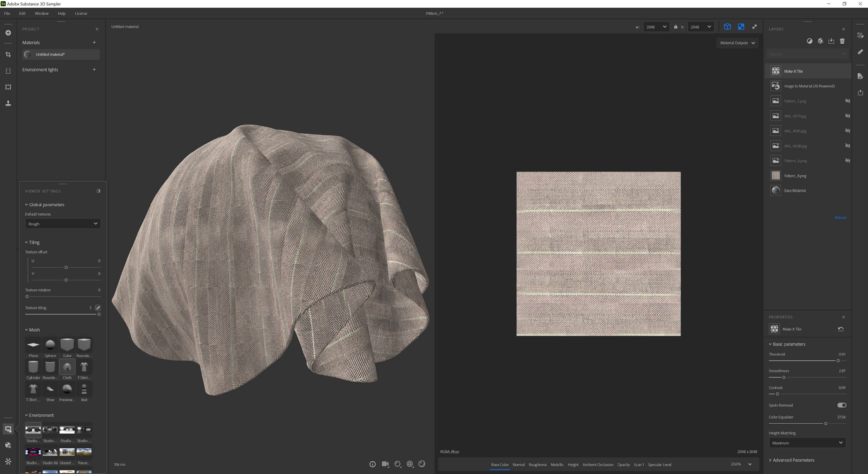Click the trash icon in Layers panel
Viewport: 868px width, 474px height.
(842, 41)
